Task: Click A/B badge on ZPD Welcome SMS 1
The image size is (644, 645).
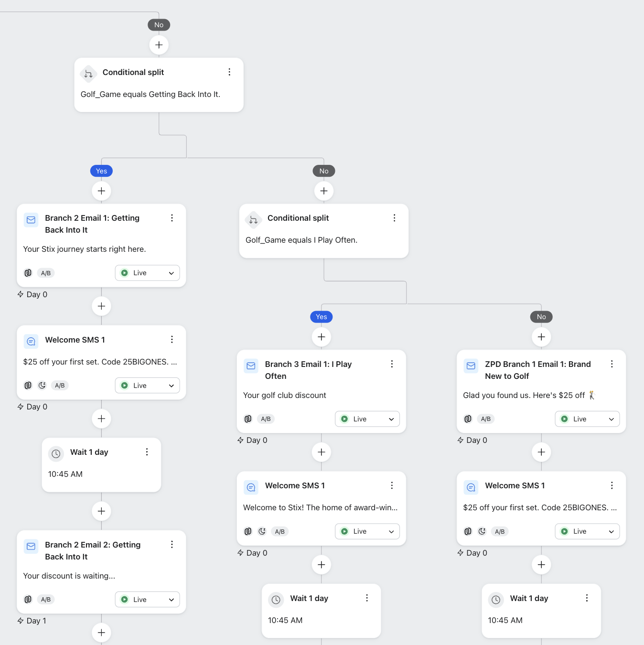Action: click(x=500, y=531)
